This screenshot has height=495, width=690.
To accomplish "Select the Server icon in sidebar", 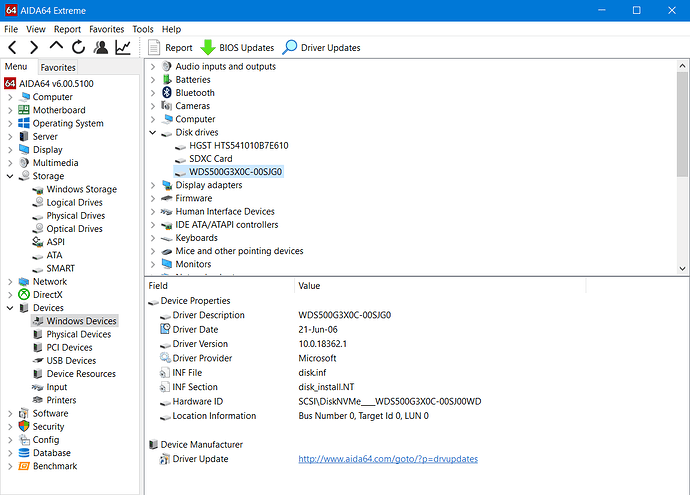I will point(24,136).
